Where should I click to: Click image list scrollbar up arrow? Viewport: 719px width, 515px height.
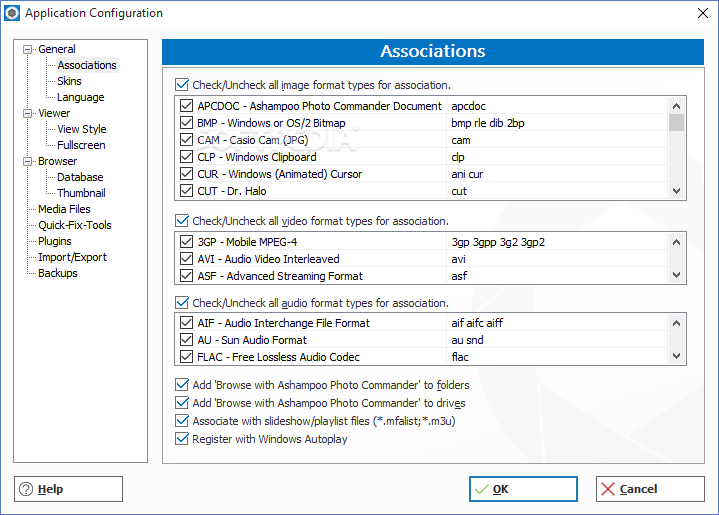click(x=676, y=106)
